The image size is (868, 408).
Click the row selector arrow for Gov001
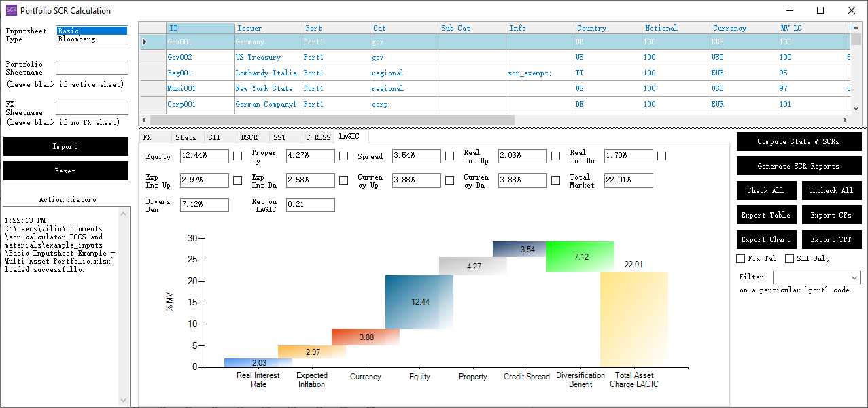tap(144, 42)
